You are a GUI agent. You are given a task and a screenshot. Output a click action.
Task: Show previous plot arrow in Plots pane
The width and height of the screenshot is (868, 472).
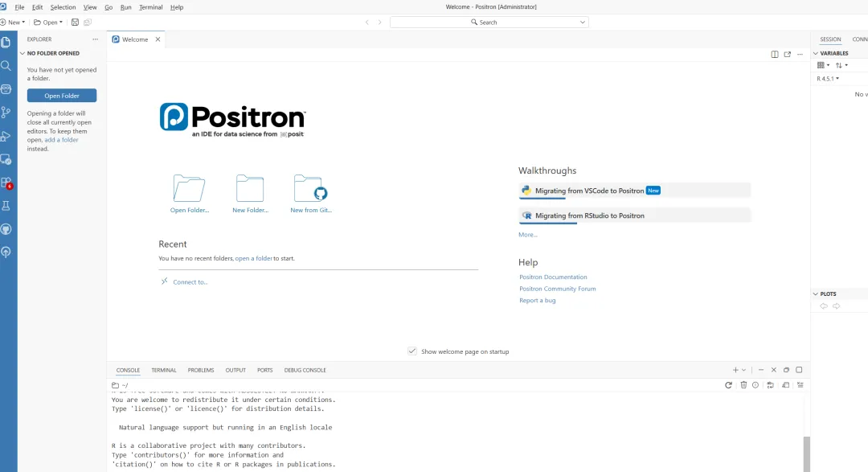(824, 306)
